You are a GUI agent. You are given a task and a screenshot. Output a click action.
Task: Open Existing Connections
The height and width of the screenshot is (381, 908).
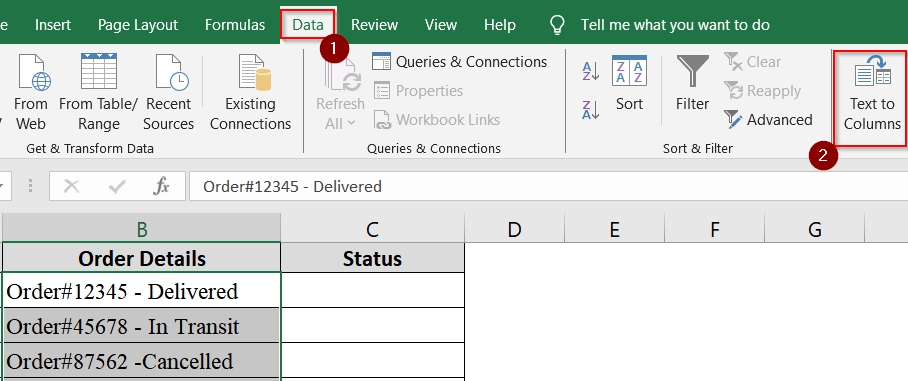coord(250,93)
